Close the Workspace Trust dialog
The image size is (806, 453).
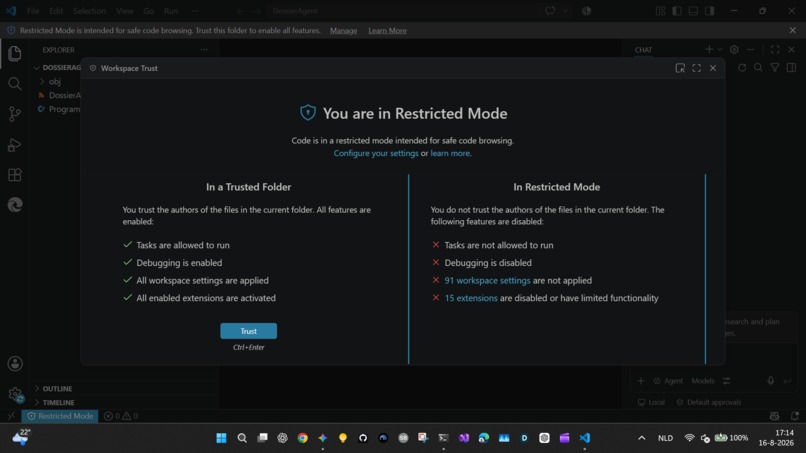713,68
